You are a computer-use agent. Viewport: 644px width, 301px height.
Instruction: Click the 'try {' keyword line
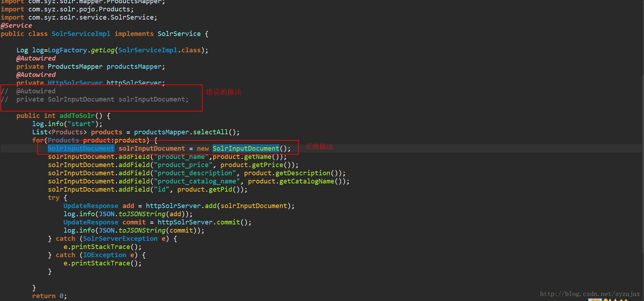[x=57, y=198]
